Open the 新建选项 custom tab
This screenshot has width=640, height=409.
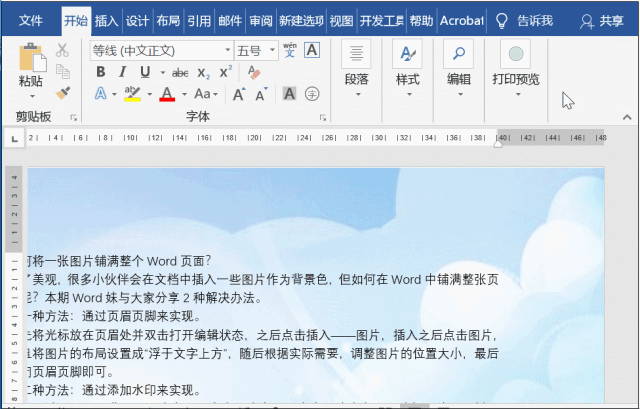click(x=301, y=20)
